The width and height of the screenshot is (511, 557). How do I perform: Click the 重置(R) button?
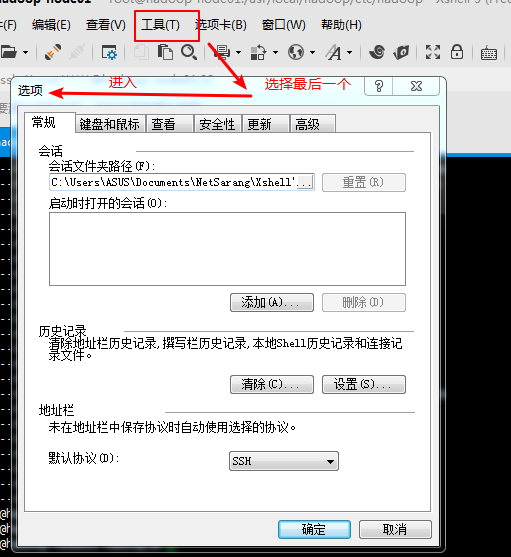point(364,182)
